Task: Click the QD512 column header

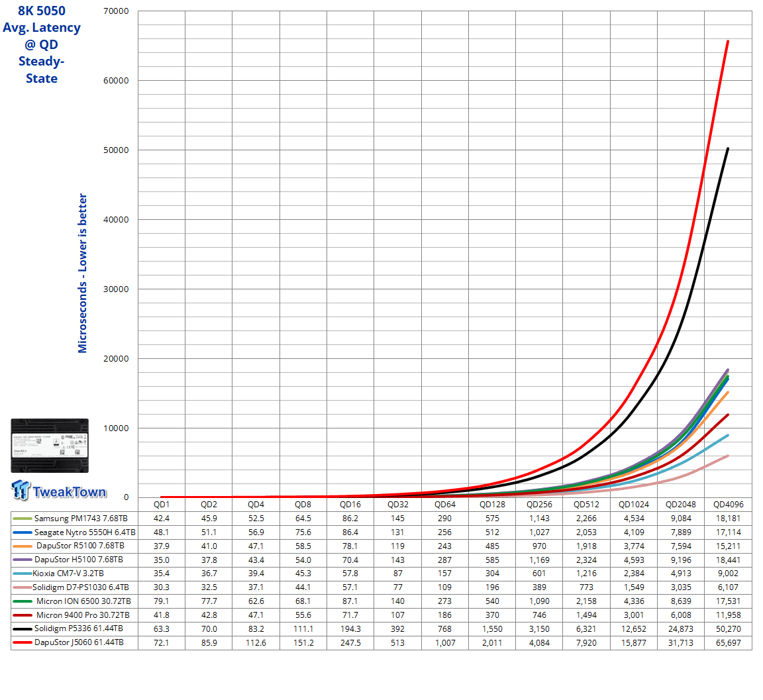Action: point(586,505)
